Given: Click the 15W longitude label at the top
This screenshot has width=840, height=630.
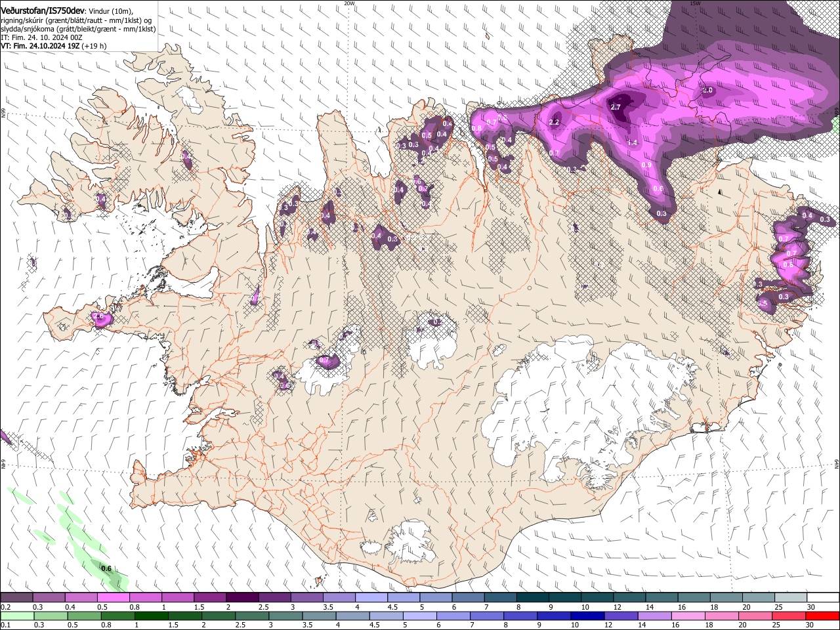Looking at the screenshot, I should tap(696, 3).
